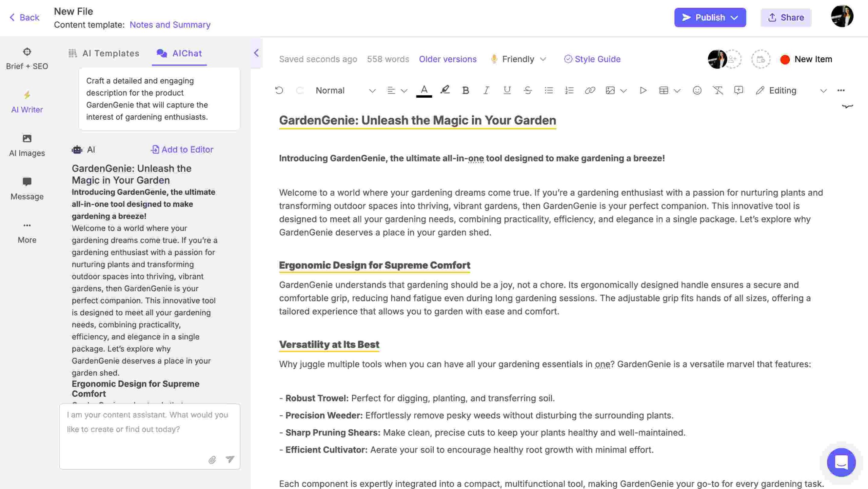
Task: Click the insert image icon
Action: pos(610,90)
